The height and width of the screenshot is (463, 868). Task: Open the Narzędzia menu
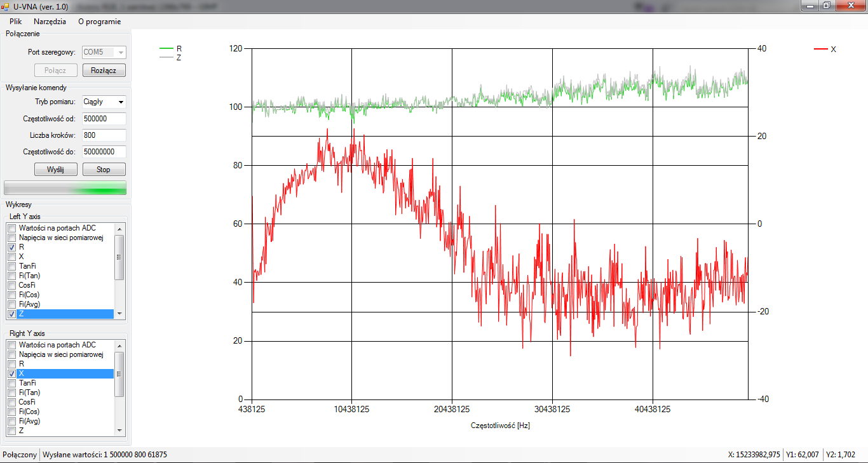(50, 21)
